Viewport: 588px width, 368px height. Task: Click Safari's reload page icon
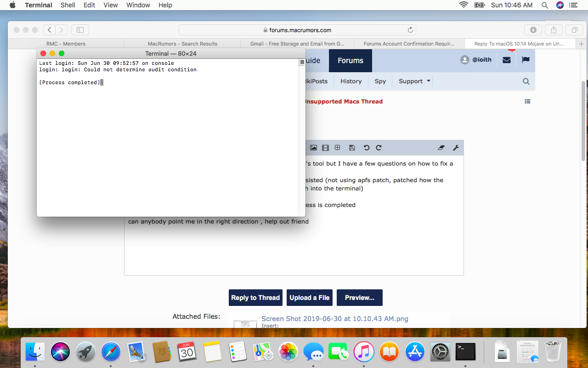[410, 30]
